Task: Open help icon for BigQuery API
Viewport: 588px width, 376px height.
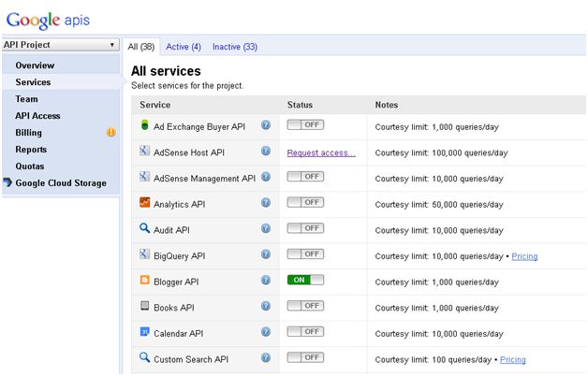Action: (x=266, y=253)
